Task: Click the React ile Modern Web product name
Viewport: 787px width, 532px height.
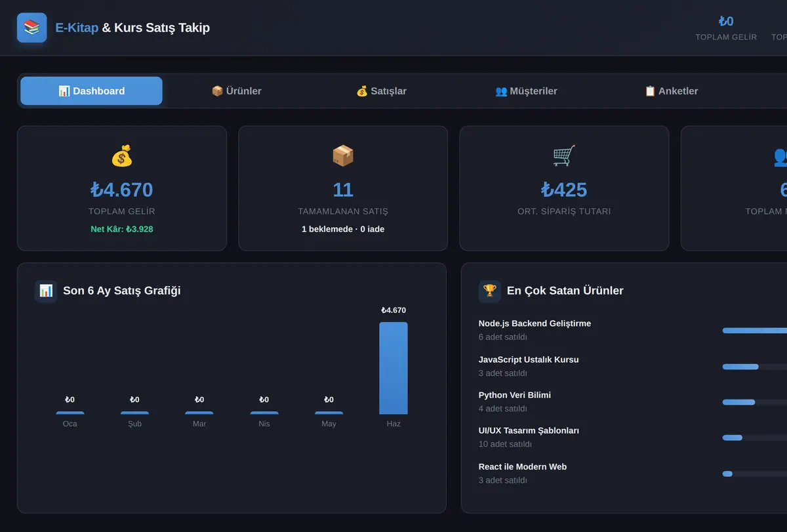Action: click(523, 466)
